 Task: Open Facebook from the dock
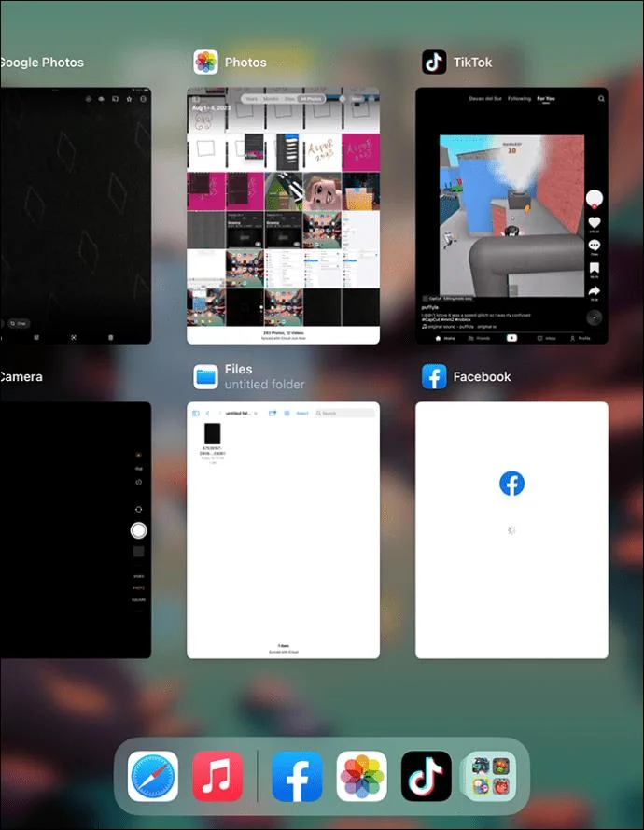297,776
